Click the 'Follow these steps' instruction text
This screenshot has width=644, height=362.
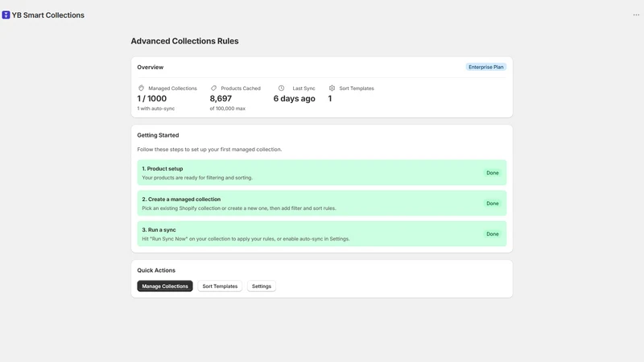pyautogui.click(x=209, y=150)
